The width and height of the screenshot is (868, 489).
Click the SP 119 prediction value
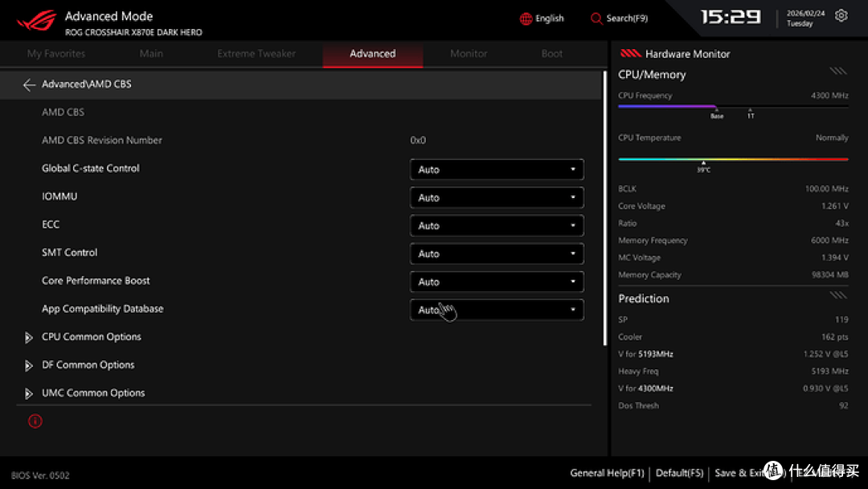pyautogui.click(x=842, y=319)
